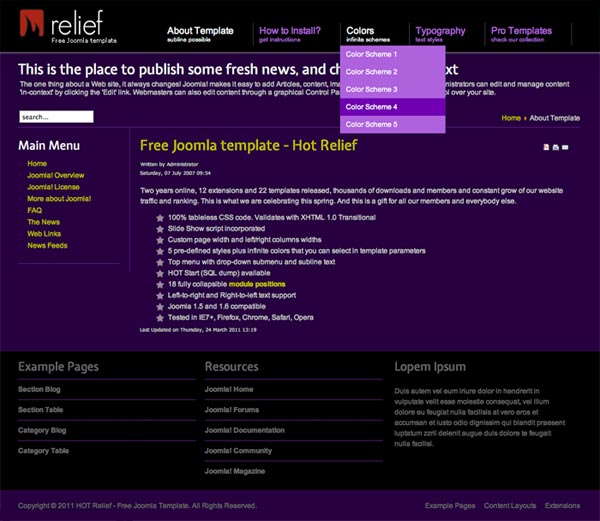Open the PDF icon beside article title
Viewport: 600px width, 521px height.
[546, 147]
